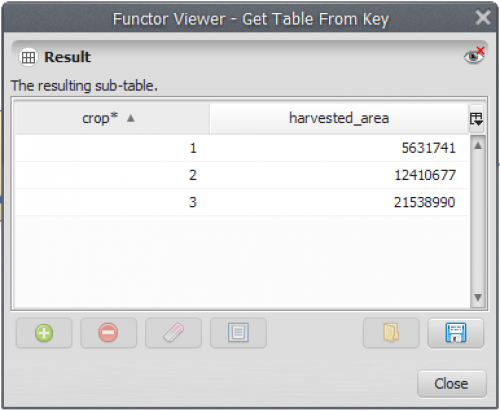
Task: Close the Functor Viewer window with X
Action: click(x=483, y=17)
